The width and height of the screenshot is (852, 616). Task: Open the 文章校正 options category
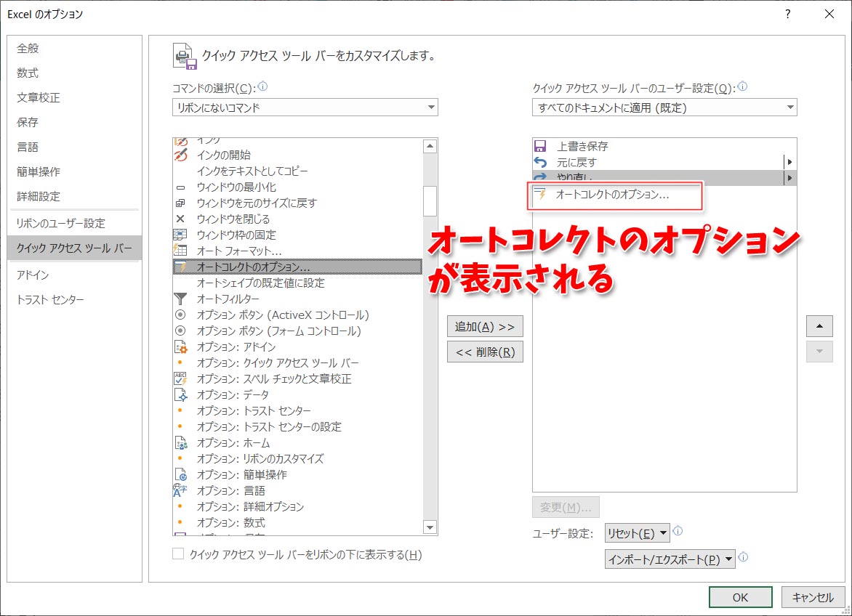point(74,97)
